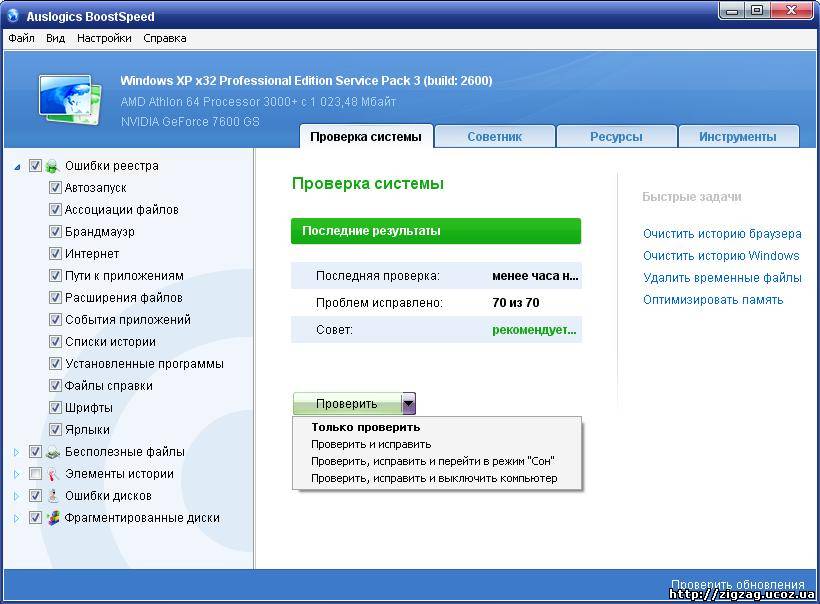This screenshot has width=820, height=604.
Task: Click the junk files disk icon
Action: (x=53, y=452)
